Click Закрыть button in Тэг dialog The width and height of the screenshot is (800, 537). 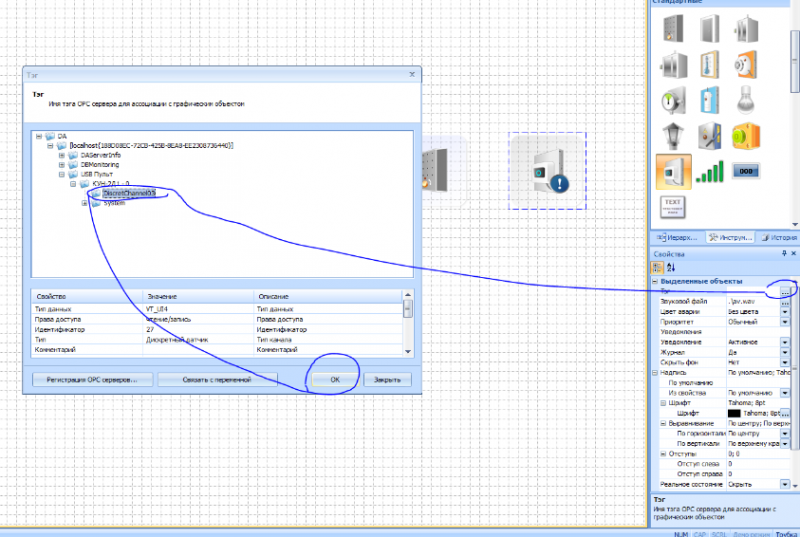click(x=387, y=379)
